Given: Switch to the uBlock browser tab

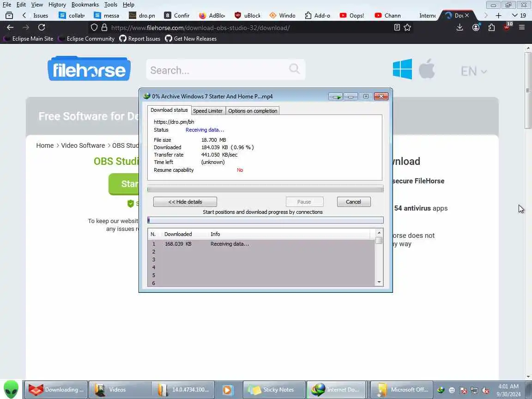Looking at the screenshot, I should (248, 16).
